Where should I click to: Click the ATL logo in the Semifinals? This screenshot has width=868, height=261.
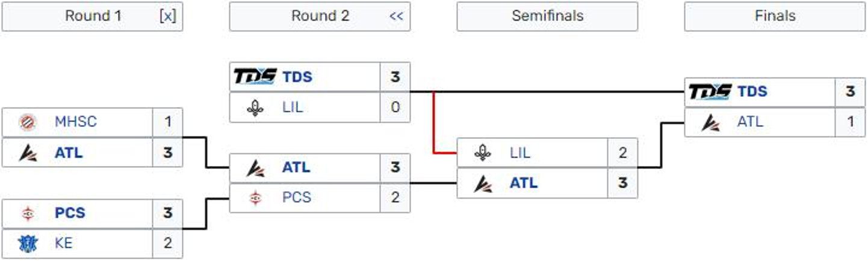[483, 183]
